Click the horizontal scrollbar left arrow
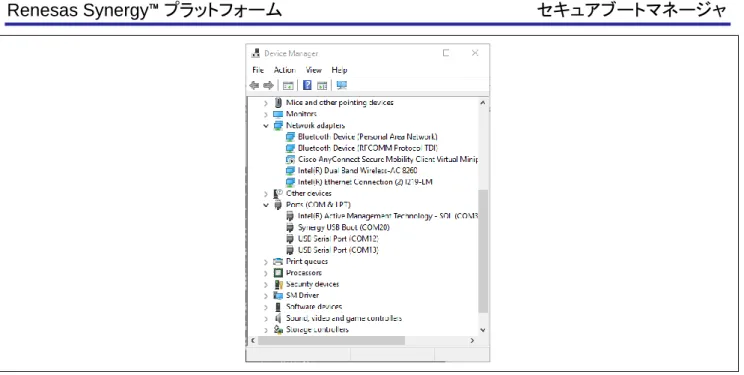This screenshot has height=375, width=744. pos(253,341)
